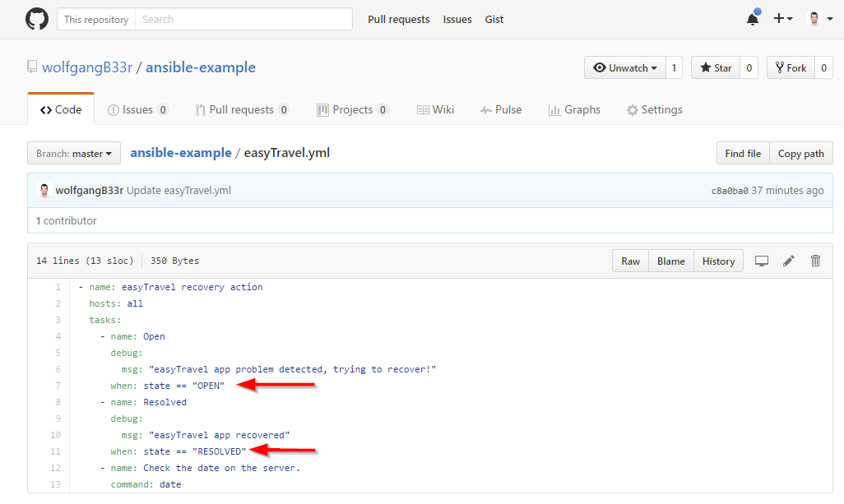
Task: Select the 'This repository' search scope
Action: [96, 20]
